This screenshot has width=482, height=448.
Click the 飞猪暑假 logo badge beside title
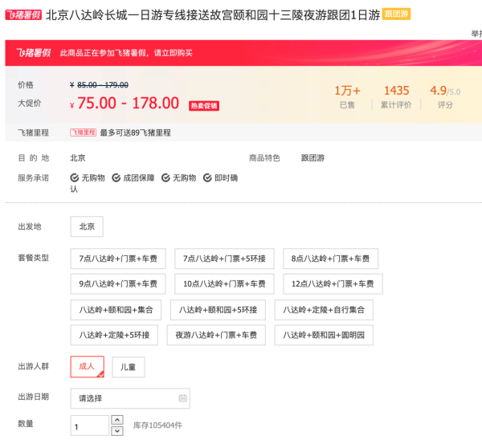coord(23,14)
